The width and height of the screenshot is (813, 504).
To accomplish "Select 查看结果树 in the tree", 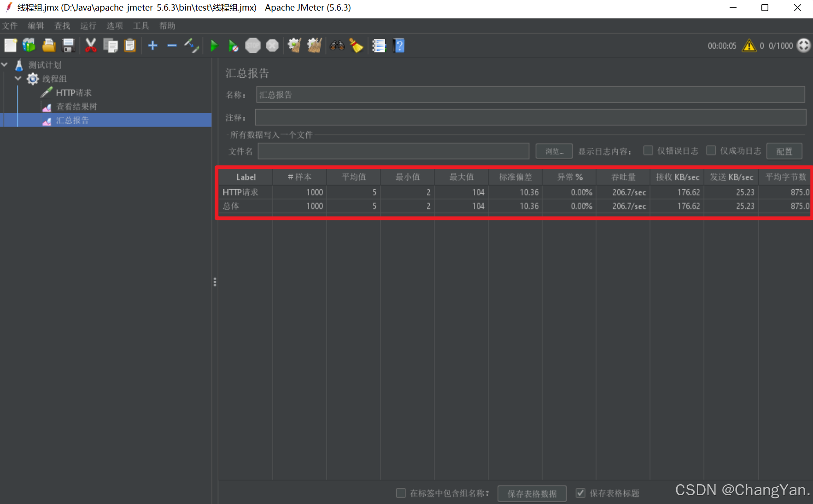I will coord(76,106).
